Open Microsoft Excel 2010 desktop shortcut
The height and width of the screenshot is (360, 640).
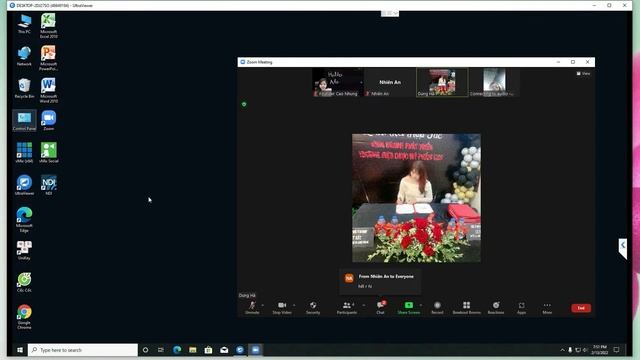pos(49,26)
